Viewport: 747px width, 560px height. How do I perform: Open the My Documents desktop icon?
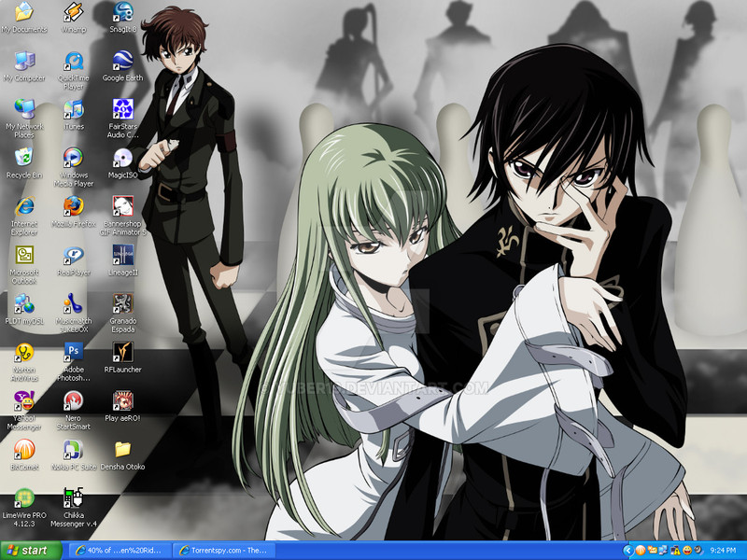coord(24,18)
